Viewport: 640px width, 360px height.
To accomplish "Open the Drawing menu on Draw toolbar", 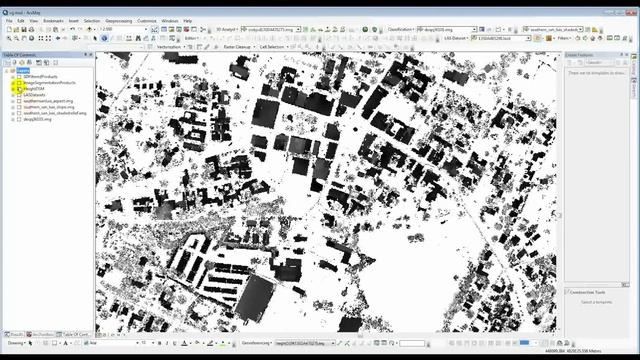I will (17, 343).
